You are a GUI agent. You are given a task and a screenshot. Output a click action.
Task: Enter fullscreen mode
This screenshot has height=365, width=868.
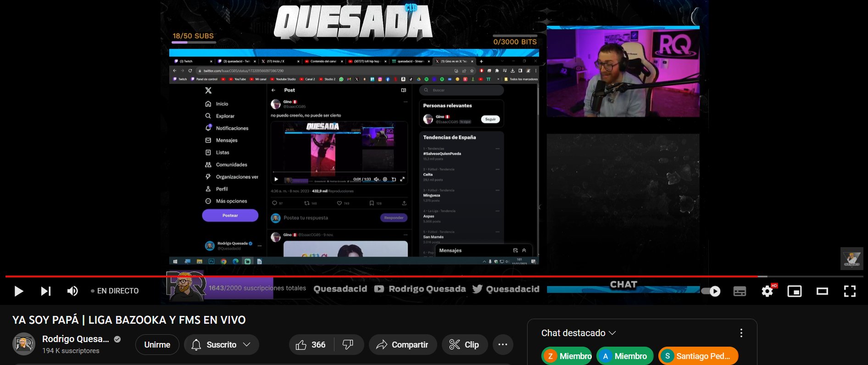click(x=850, y=291)
